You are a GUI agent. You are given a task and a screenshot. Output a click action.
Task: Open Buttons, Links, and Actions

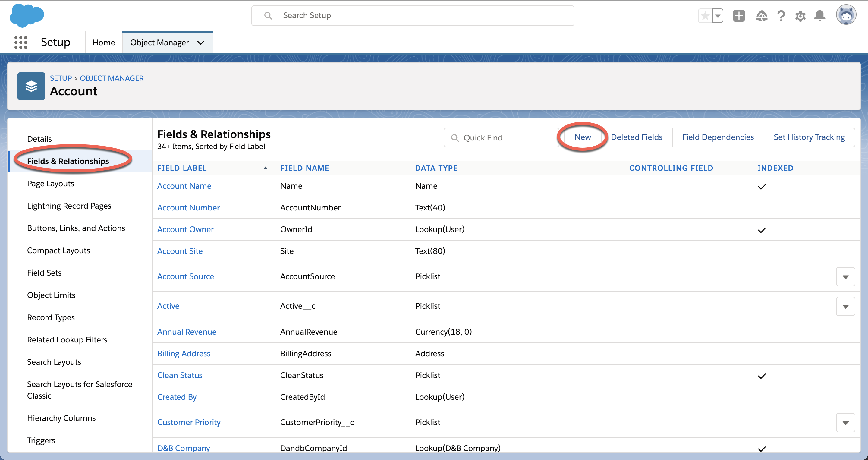(x=76, y=228)
